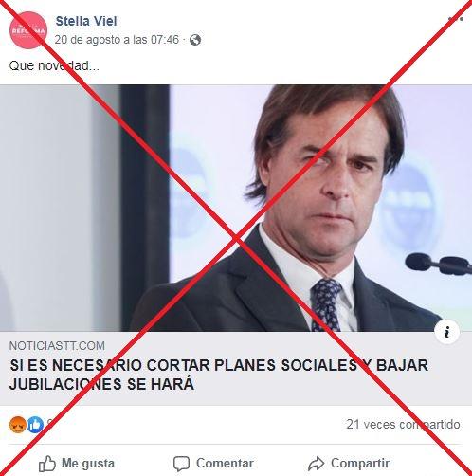The width and height of the screenshot is (472, 476).
Task: Click the NOTICIASTT.COM source domain
Action: tap(57, 346)
